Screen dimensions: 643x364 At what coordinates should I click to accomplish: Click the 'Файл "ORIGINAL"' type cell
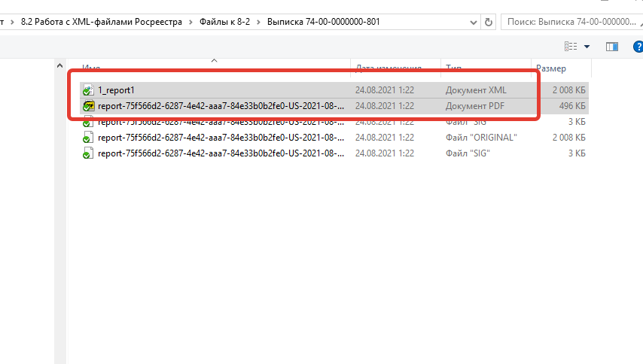click(481, 138)
